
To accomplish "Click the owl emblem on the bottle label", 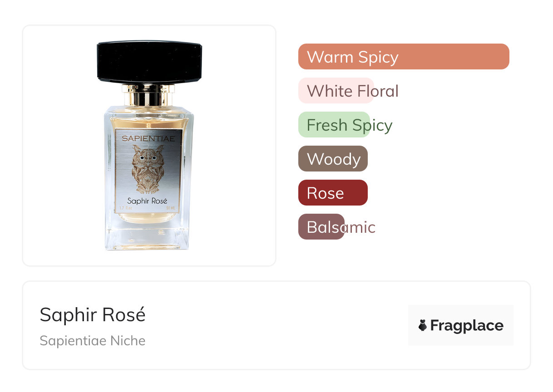I will (x=148, y=171).
